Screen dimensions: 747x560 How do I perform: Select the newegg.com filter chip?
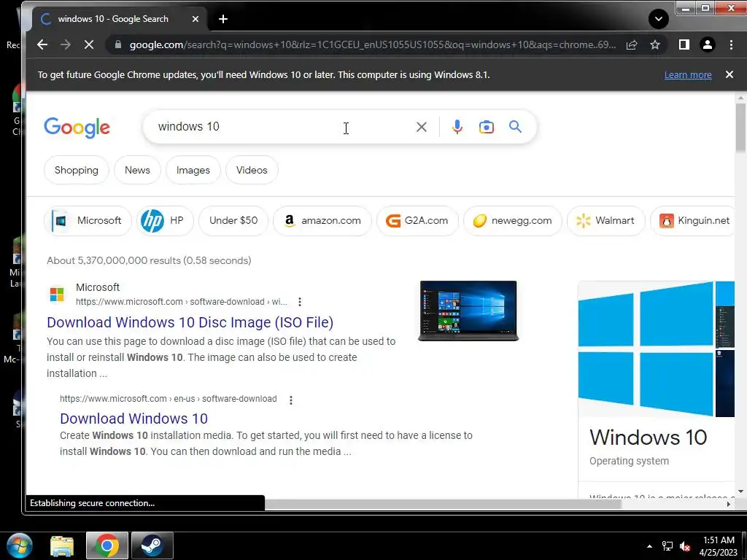[513, 220]
